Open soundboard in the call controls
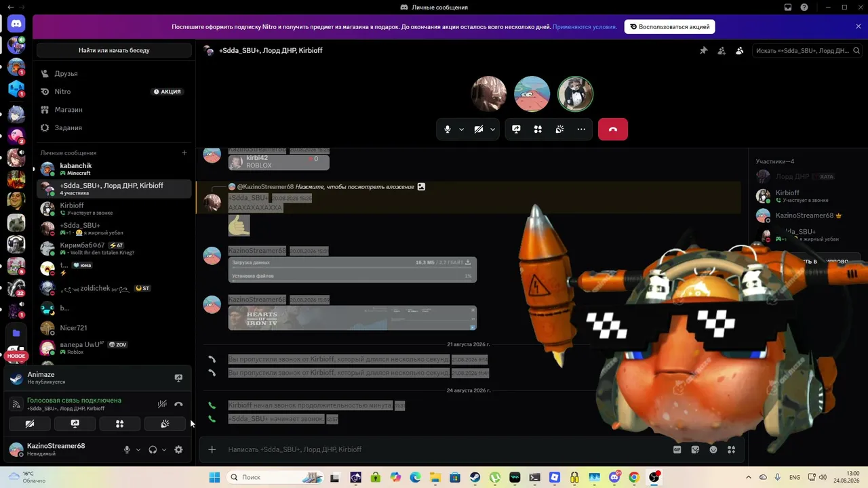868x488 pixels. point(559,129)
